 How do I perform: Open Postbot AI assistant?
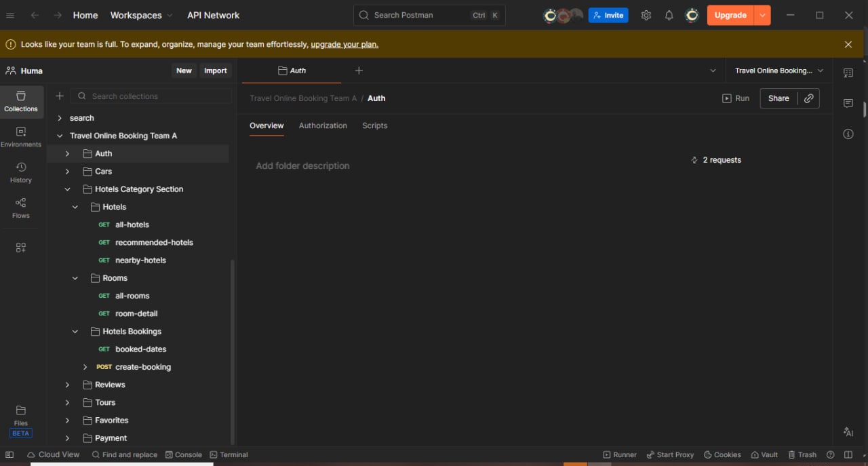click(x=848, y=432)
